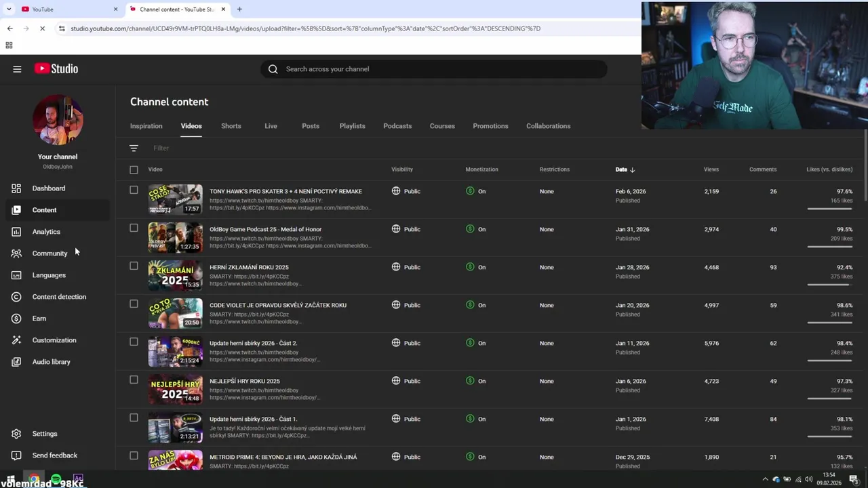This screenshot has width=868, height=488.
Task: Open monetization setting for NEJLEPŠÍ HRY video
Action: click(476, 381)
